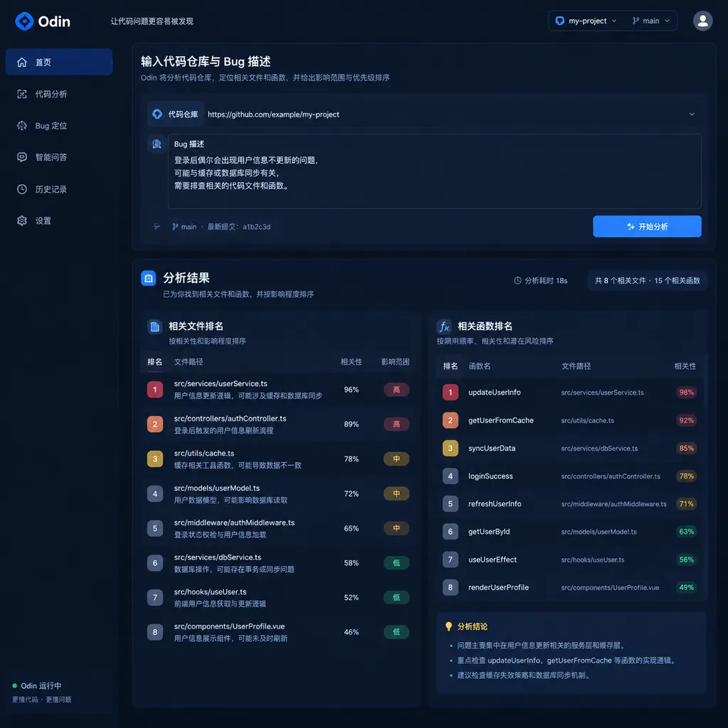Click the 排名 column header in file table
The width and height of the screenshot is (728, 728).
tap(155, 362)
